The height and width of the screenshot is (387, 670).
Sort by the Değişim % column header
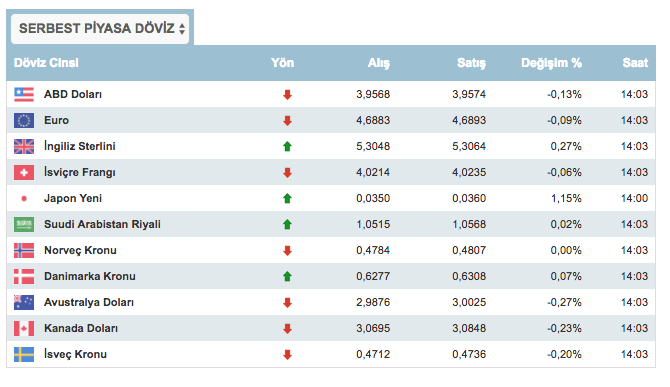(x=551, y=63)
